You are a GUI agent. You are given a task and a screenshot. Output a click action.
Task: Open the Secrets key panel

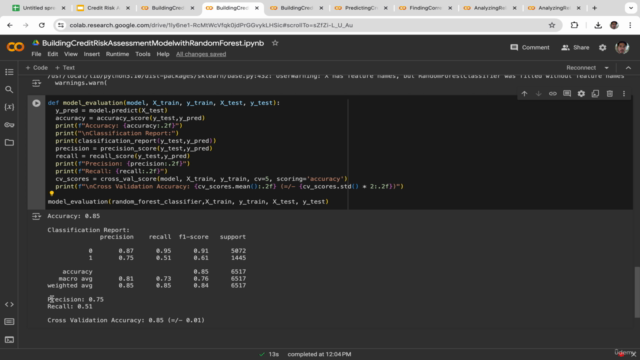click(x=9, y=124)
